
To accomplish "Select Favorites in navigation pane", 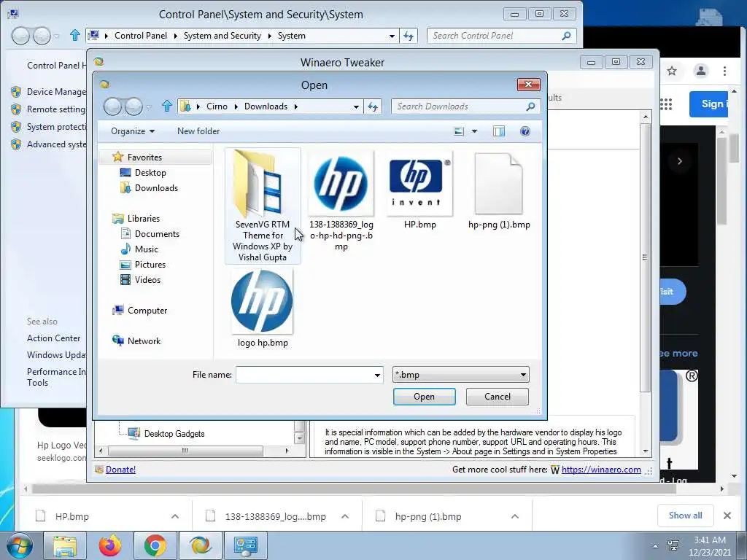I will coord(144,157).
